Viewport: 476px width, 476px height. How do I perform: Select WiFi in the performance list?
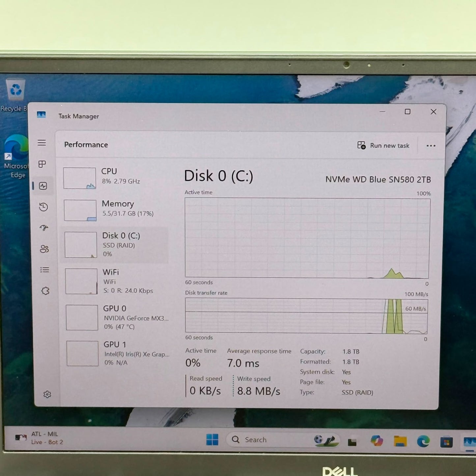coord(117,281)
